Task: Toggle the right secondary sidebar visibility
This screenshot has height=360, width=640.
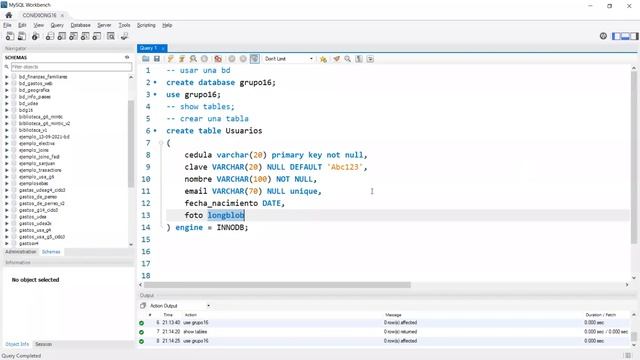Action: coord(634,36)
